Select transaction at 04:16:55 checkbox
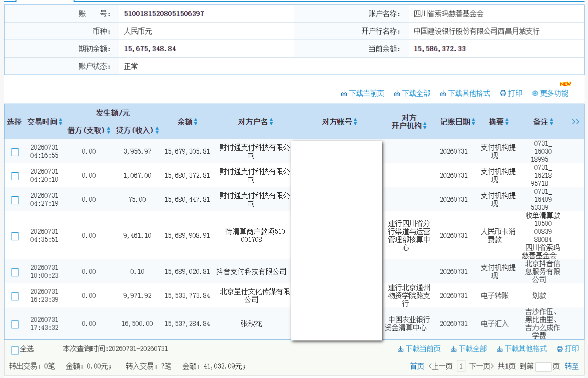This screenshot has height=378, width=588. click(15, 152)
